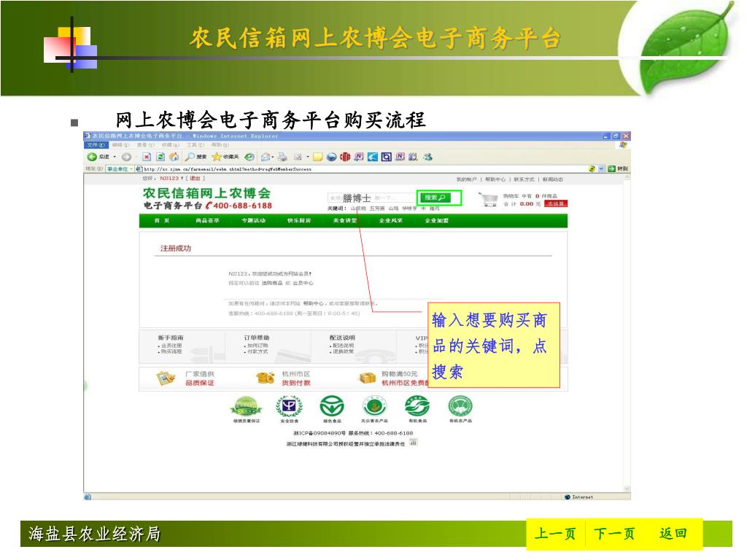Click the Messenger people toolbar icon
This screenshot has height=560, width=747.
(427, 157)
